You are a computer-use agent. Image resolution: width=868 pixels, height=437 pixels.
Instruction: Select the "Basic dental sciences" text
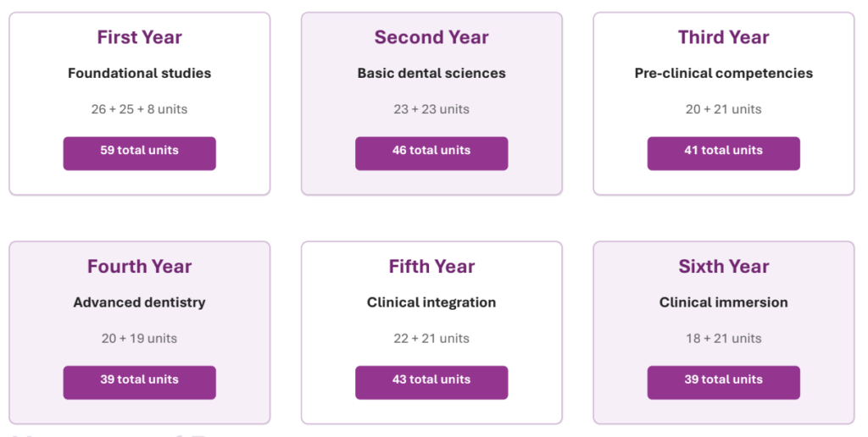click(x=431, y=74)
